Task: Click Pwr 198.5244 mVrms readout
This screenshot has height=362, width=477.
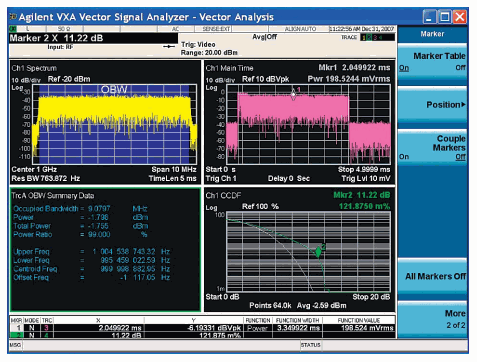Action: pos(349,79)
